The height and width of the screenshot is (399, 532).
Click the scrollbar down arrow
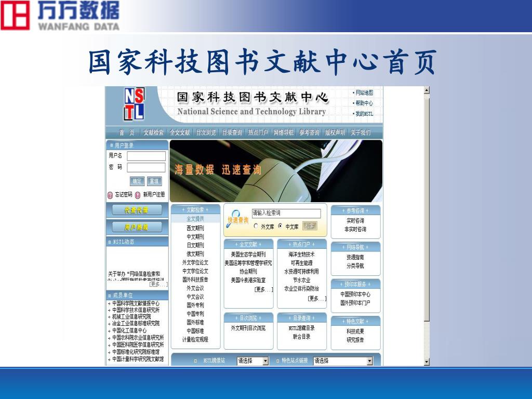(427, 362)
